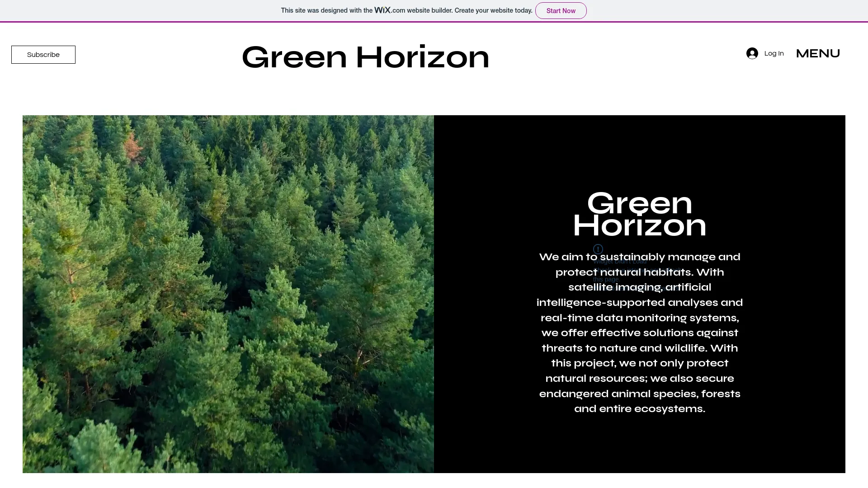Click the Start Now button in Wix banner
Viewport: 868px width, 488px height.
pos(561,10)
